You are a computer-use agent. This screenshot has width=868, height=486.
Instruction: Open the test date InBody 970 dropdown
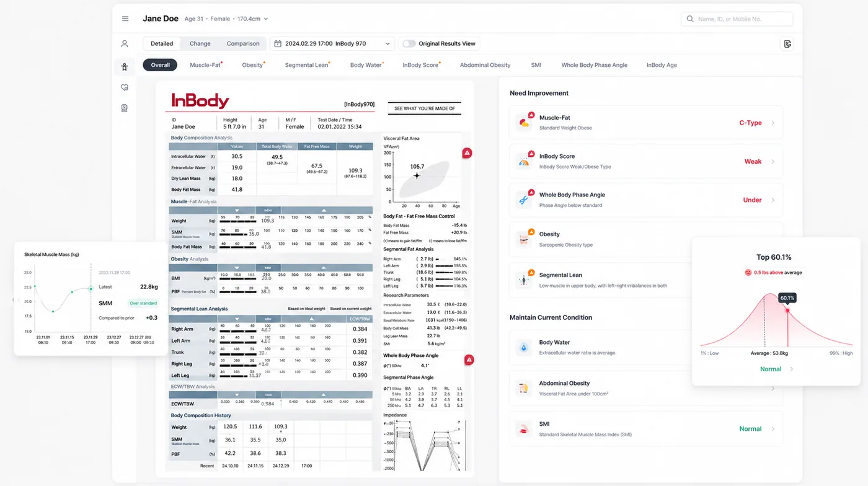[332, 43]
